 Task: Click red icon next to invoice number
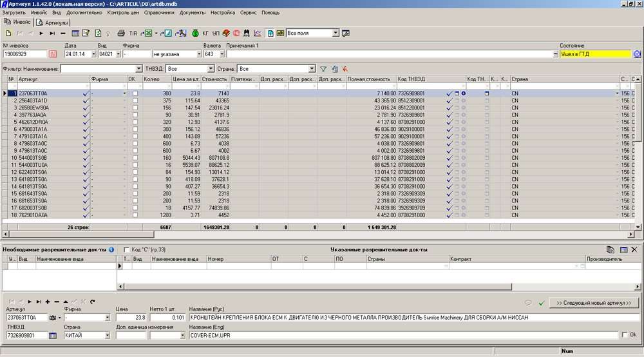[53, 54]
